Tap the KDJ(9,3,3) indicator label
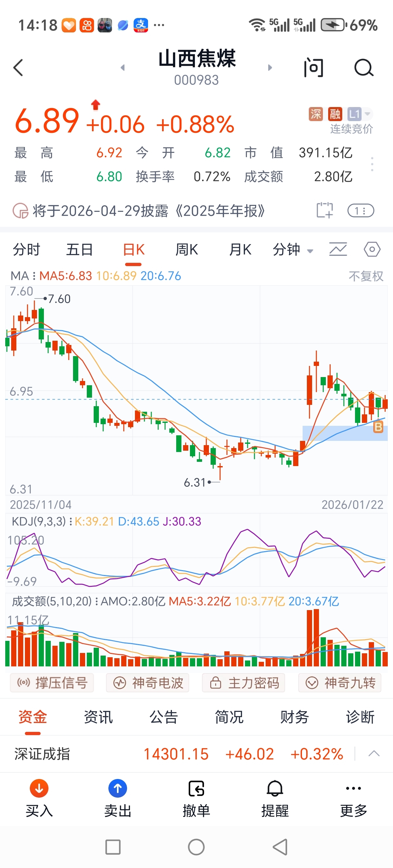 click(39, 522)
